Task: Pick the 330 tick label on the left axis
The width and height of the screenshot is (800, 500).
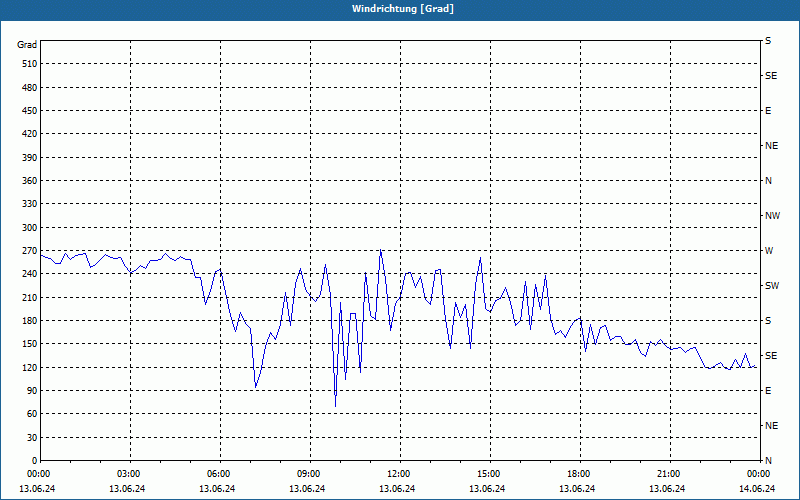Action: point(30,204)
